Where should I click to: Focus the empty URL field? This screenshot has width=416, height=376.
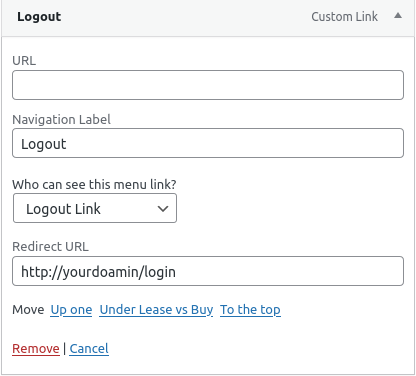coord(208,85)
